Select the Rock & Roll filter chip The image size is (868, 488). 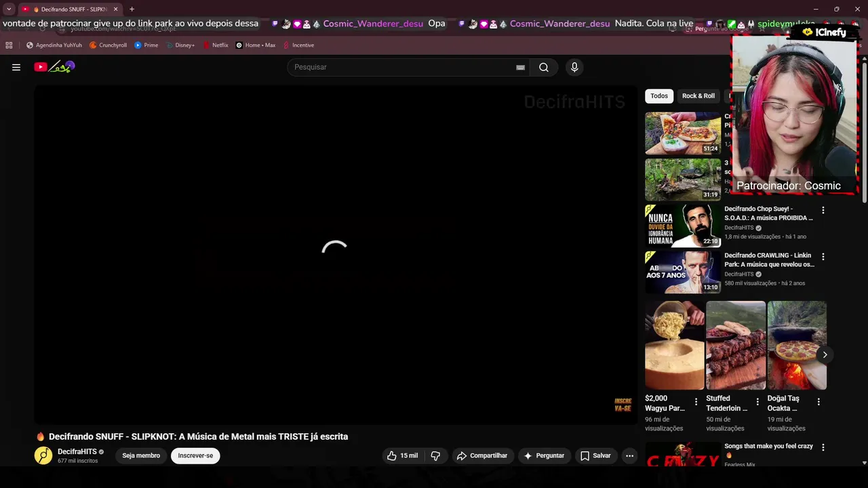click(x=698, y=96)
